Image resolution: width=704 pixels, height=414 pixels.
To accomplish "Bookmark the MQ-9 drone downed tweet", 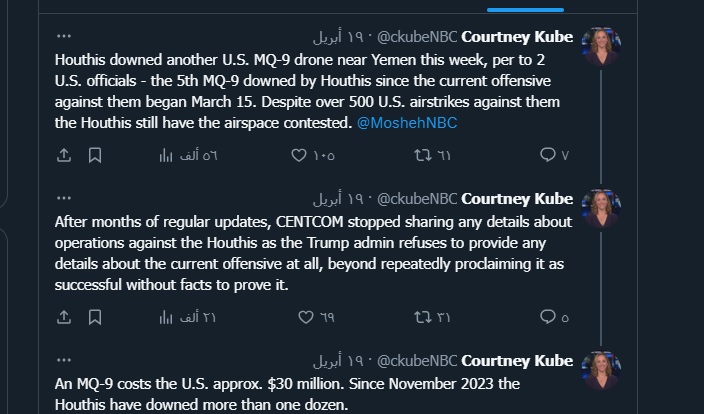I will (x=94, y=155).
